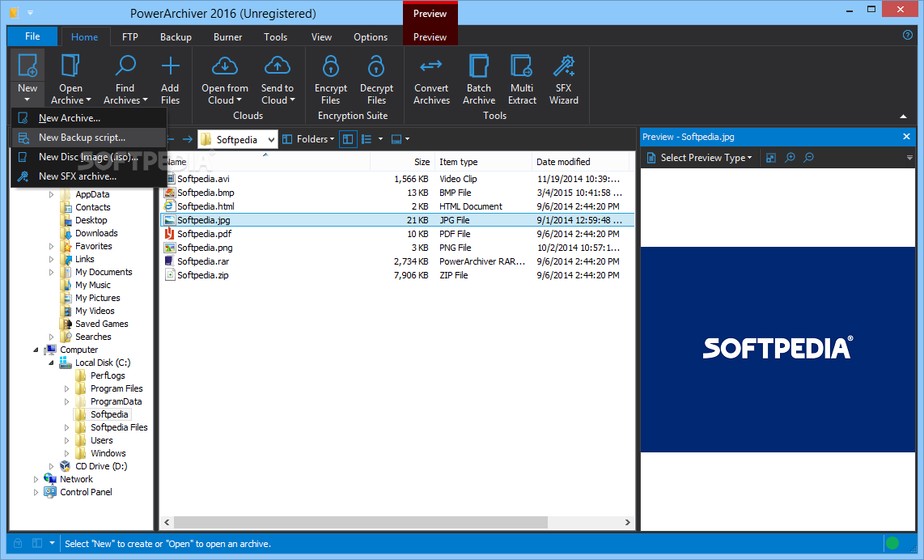924x560 pixels.
Task: Open the status bar dropdown arrow
Action: click(52, 543)
